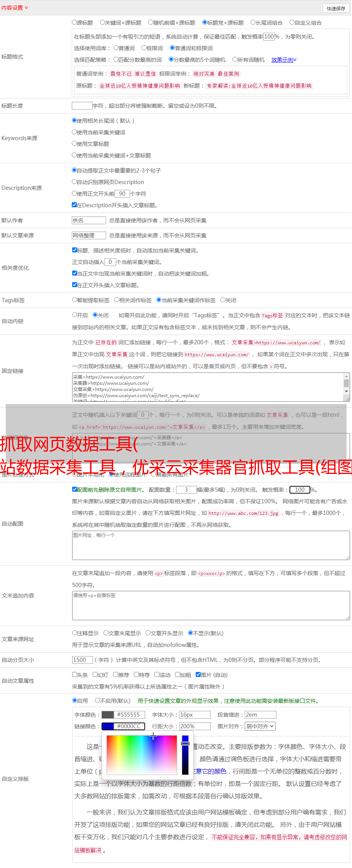Toggle 自动添加当前采集关键词 checkbox

[x=74, y=250]
